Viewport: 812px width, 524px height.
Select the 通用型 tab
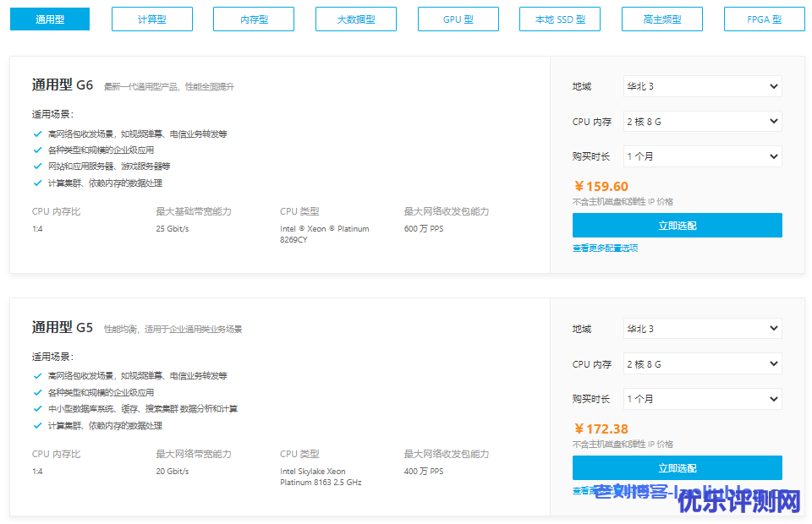coord(50,19)
